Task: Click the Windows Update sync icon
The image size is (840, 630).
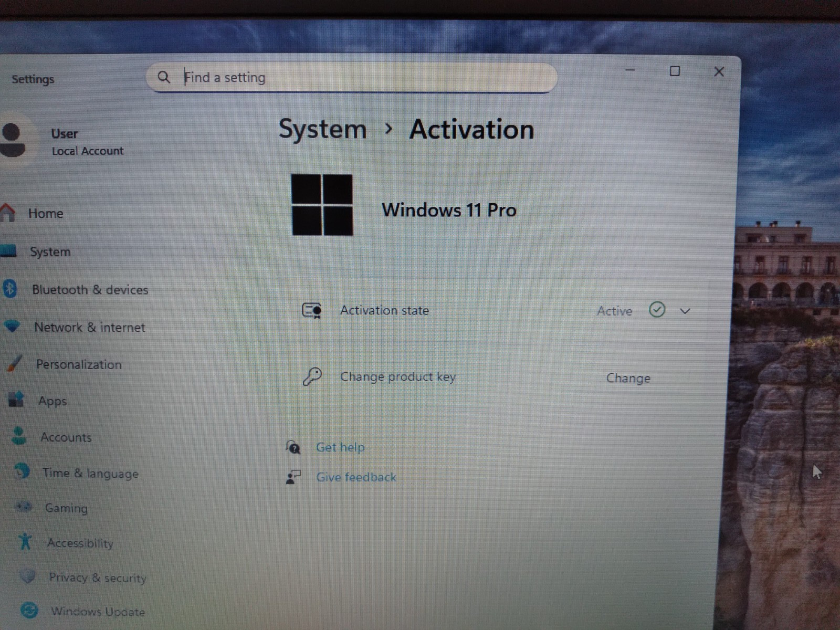Action: (29, 610)
